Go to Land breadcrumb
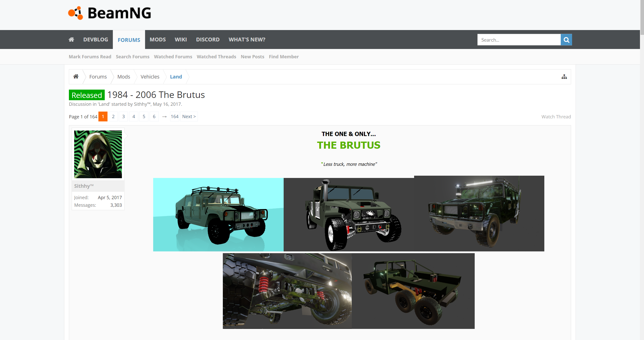 (x=176, y=76)
